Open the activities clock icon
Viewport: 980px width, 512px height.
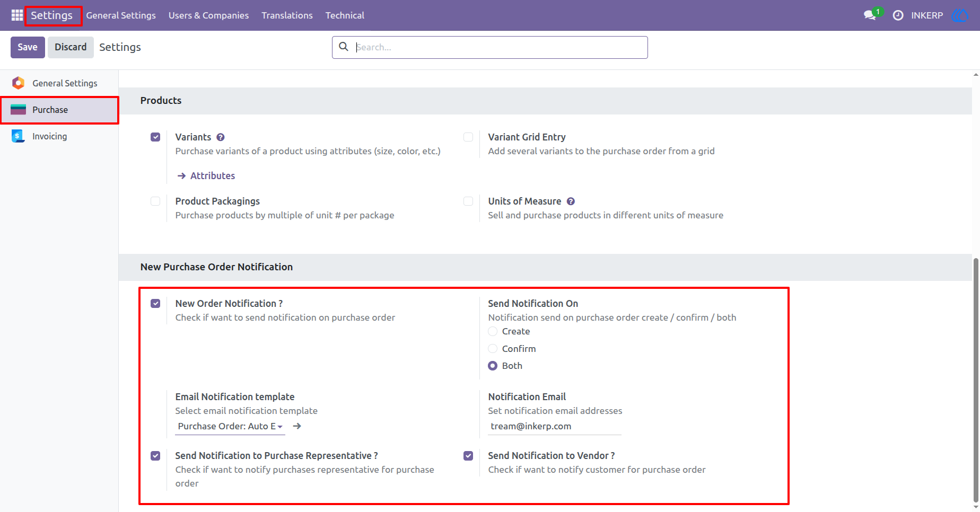898,15
